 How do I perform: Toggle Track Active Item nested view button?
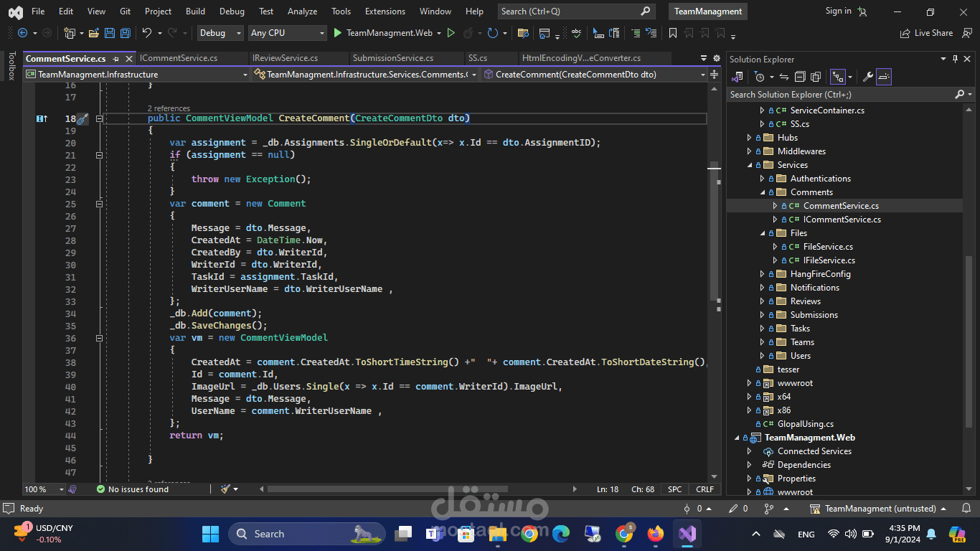pyautogui.click(x=837, y=77)
